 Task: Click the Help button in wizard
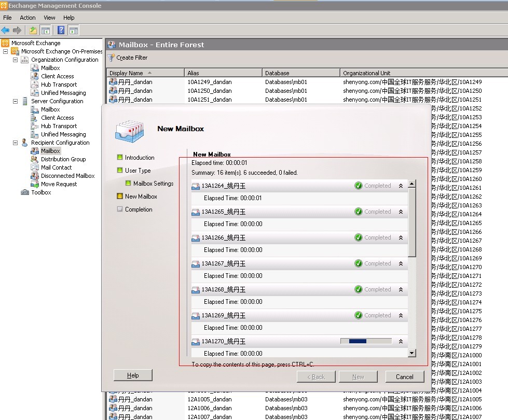(x=133, y=375)
